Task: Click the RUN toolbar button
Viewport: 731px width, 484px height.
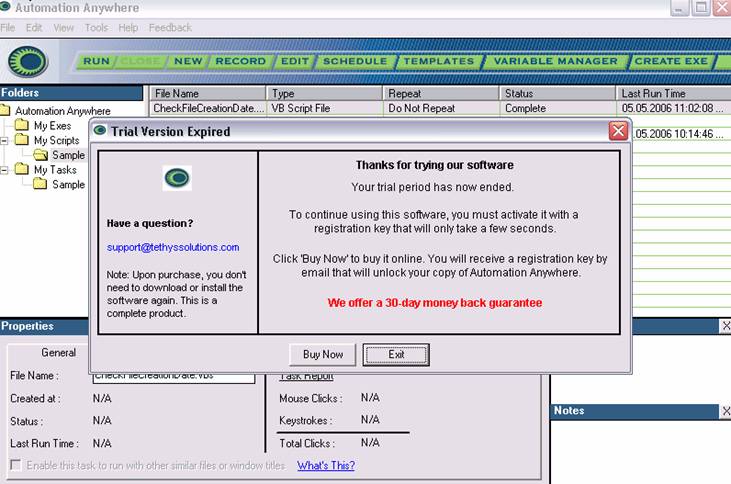Action: pos(96,61)
